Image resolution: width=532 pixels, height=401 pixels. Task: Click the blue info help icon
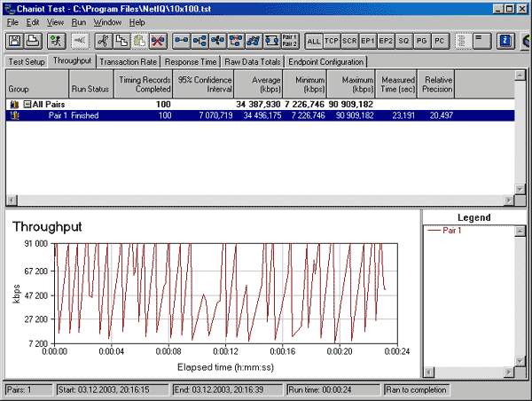(x=505, y=41)
